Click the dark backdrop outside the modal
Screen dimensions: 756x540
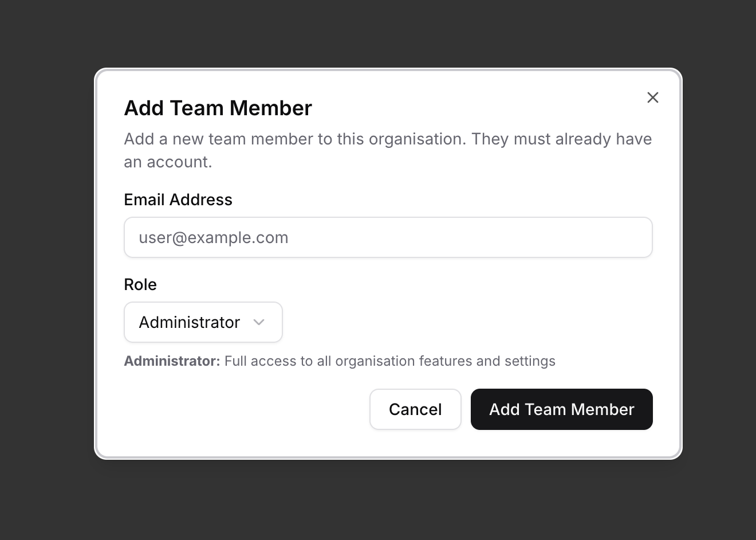[x=46, y=269]
